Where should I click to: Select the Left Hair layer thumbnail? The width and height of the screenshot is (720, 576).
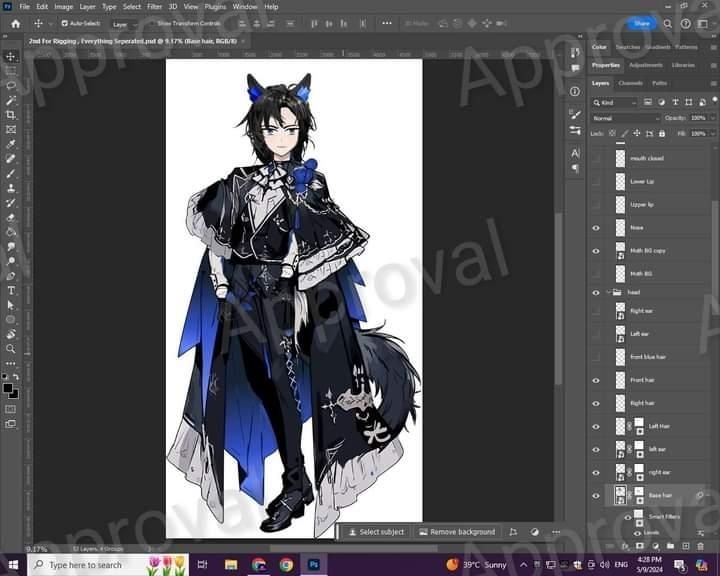pos(620,426)
